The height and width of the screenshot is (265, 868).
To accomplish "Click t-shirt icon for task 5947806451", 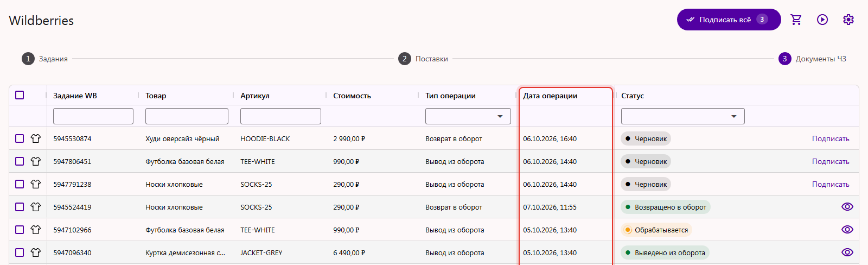I will tap(36, 161).
